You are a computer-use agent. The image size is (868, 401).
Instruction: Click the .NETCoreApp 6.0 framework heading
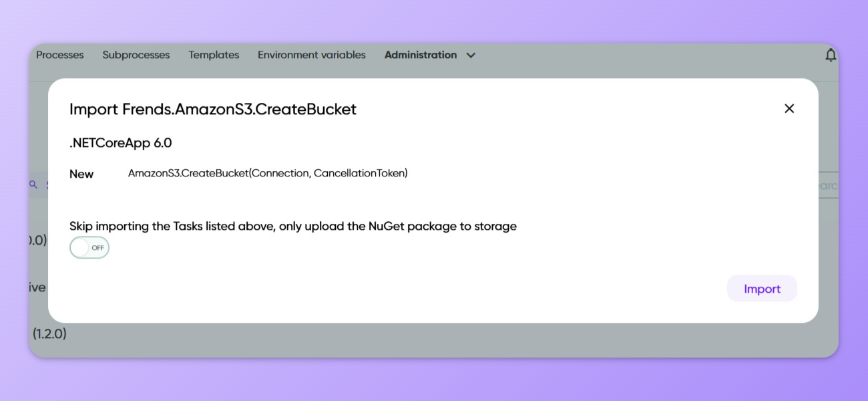point(121,142)
